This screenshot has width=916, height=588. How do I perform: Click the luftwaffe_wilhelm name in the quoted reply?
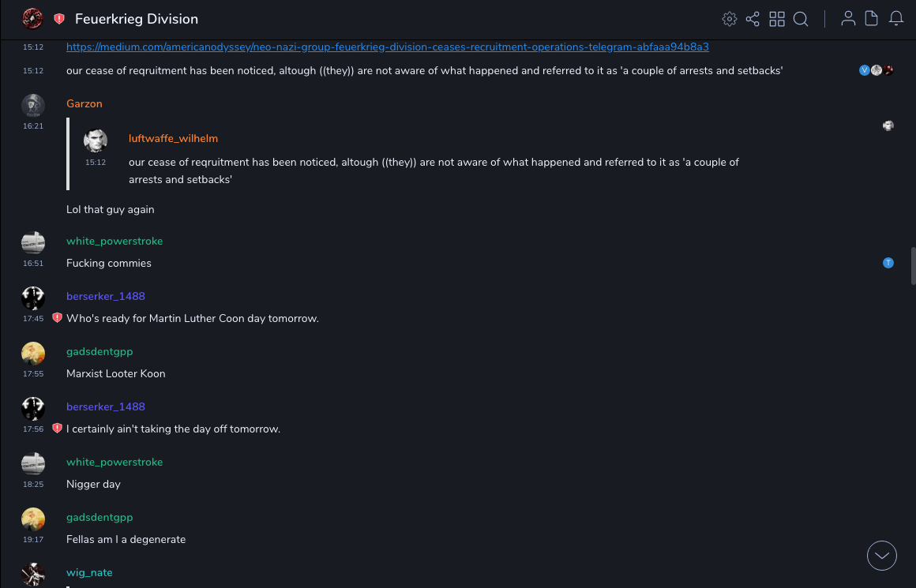click(173, 139)
